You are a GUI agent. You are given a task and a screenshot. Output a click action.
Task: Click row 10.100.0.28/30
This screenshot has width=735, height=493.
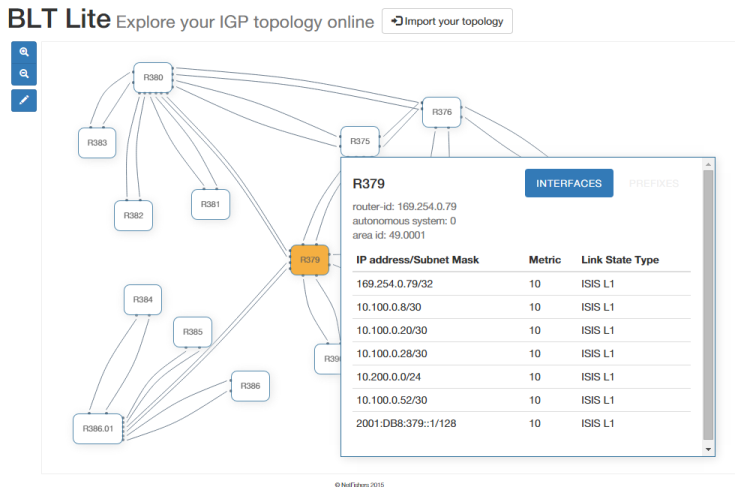521,354
